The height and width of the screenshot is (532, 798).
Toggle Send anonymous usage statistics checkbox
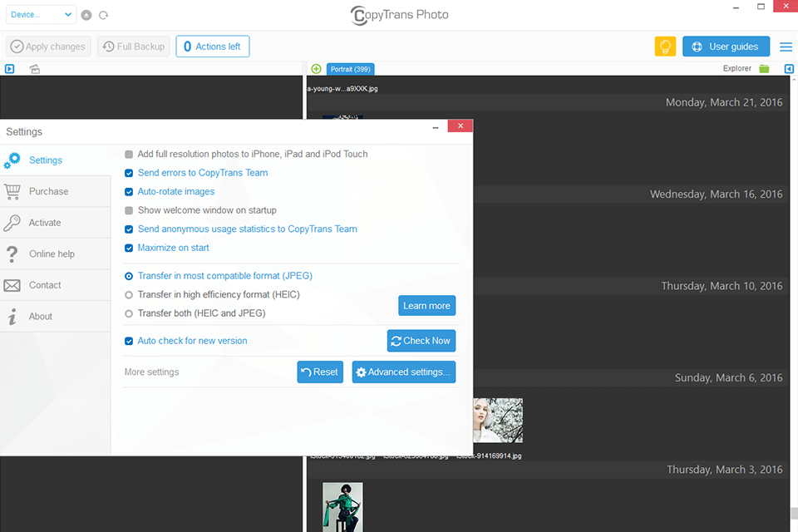click(129, 229)
